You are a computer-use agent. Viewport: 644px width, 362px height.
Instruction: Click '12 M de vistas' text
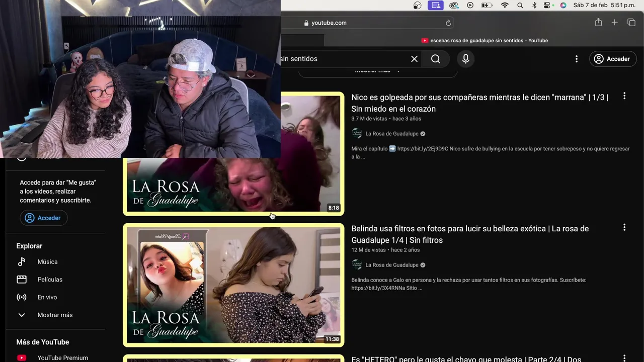tap(368, 250)
